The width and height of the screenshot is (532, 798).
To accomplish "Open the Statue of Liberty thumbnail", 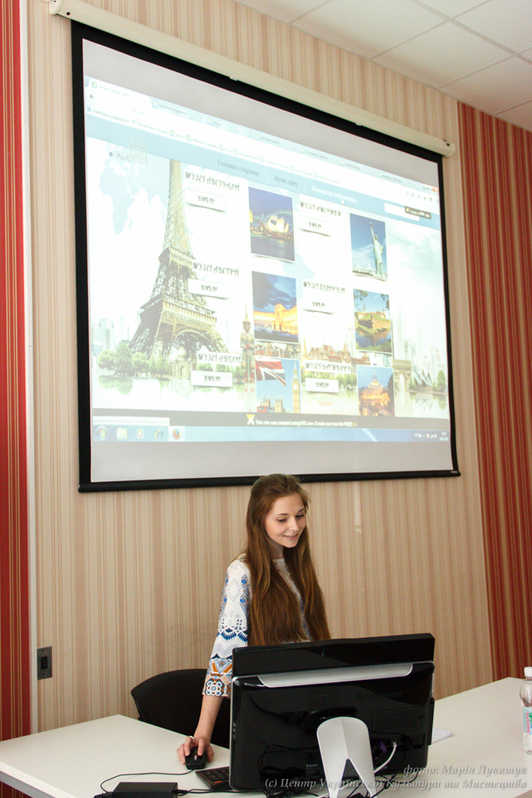I will click(368, 246).
